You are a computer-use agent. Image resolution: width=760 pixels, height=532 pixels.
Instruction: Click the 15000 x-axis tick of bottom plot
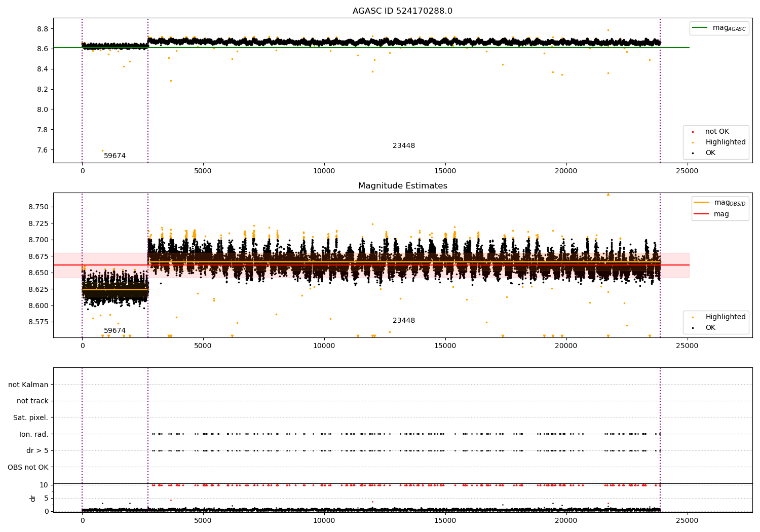[445, 520]
